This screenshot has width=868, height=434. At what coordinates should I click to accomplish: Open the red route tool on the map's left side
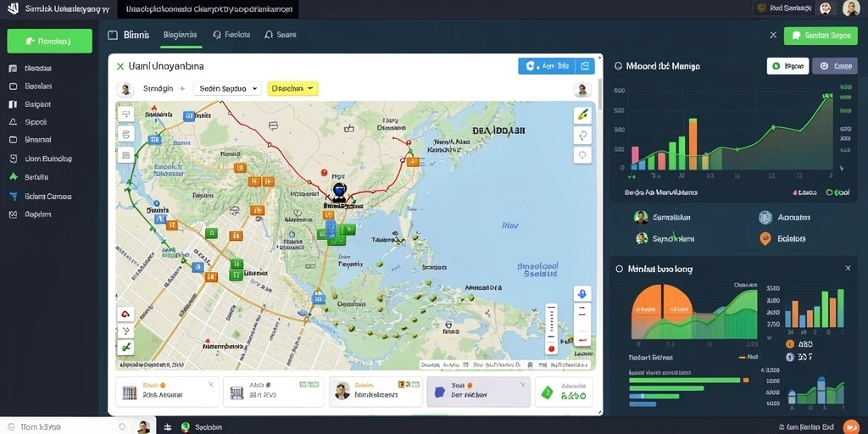[125, 314]
